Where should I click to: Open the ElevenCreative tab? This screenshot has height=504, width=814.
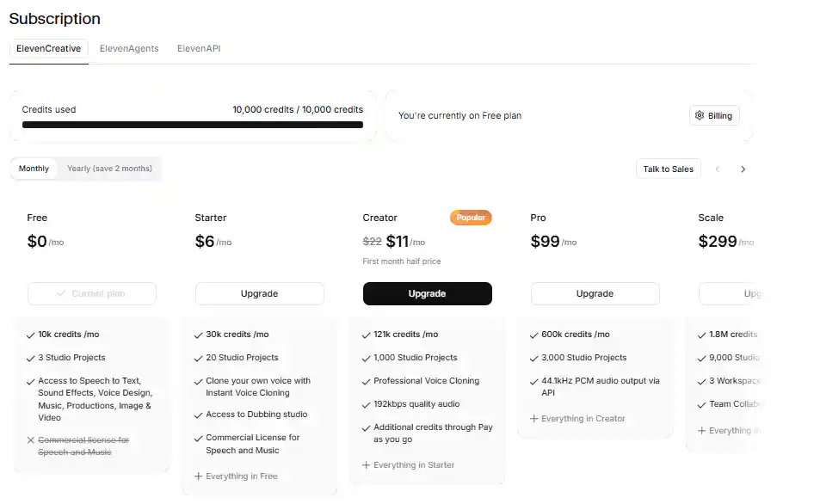49,48
